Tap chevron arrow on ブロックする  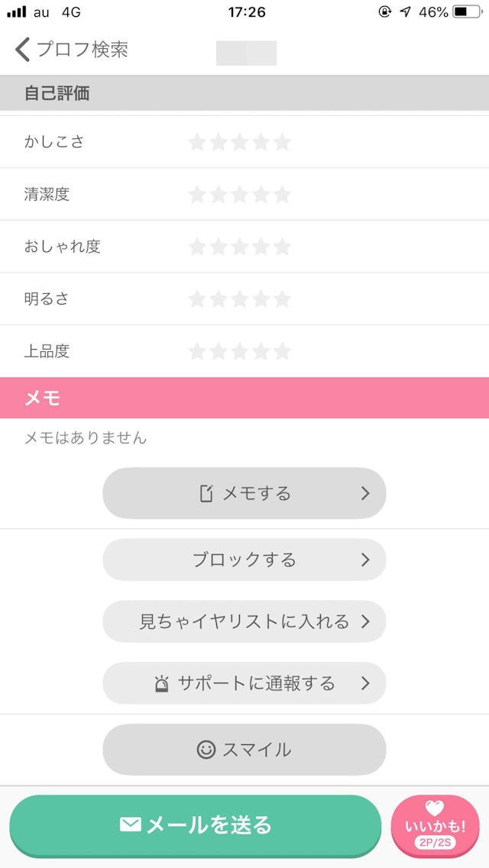coord(365,560)
